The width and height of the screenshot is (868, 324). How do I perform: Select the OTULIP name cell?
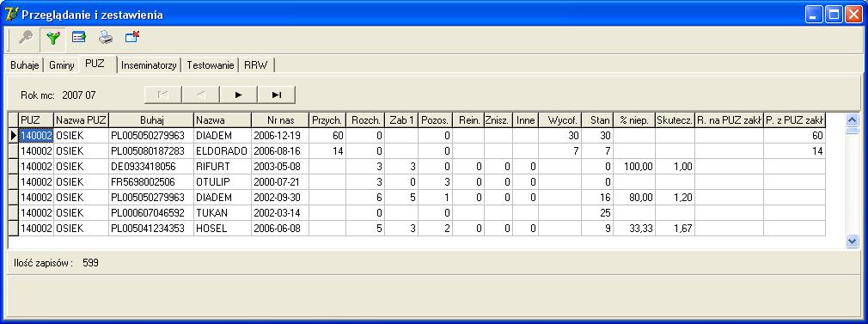click(223, 181)
